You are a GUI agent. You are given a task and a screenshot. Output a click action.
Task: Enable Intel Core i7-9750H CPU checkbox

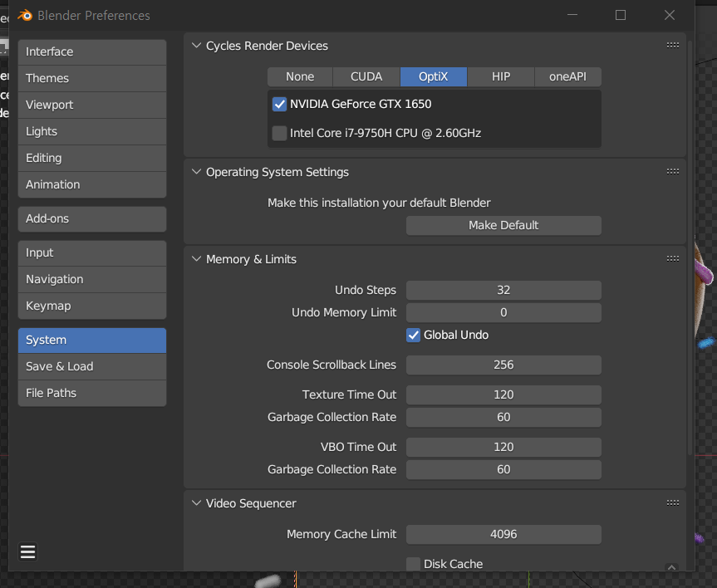(279, 134)
